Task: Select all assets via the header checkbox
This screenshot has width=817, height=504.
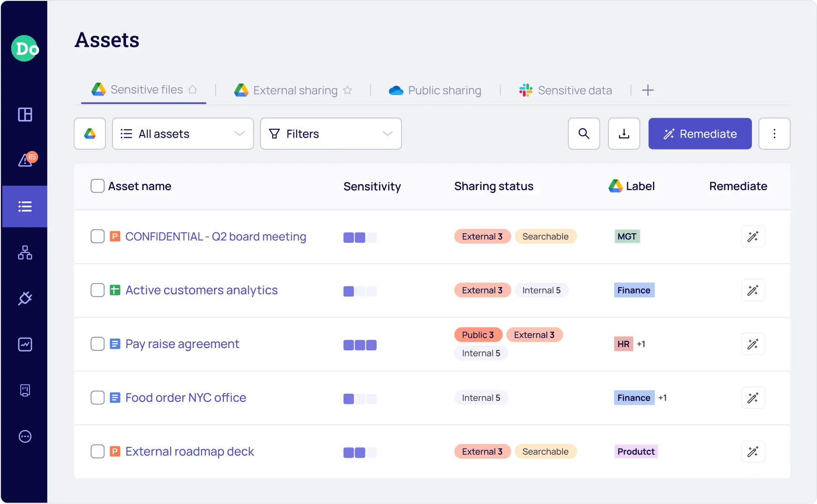Action: (x=97, y=186)
